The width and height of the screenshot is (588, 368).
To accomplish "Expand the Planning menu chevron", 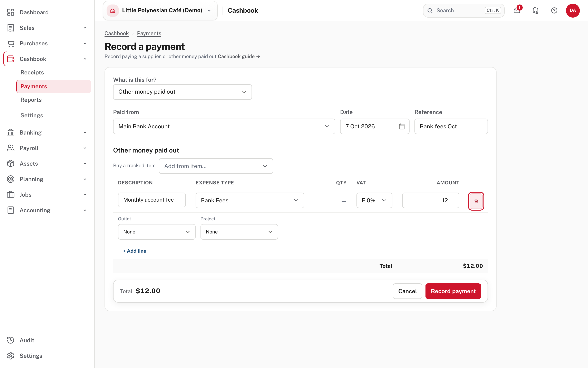I will coord(85,179).
